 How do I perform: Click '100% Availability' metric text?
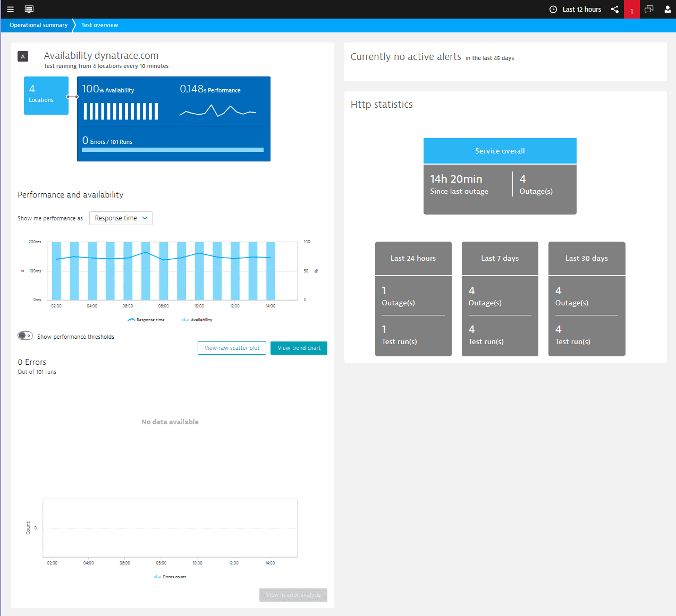click(108, 89)
